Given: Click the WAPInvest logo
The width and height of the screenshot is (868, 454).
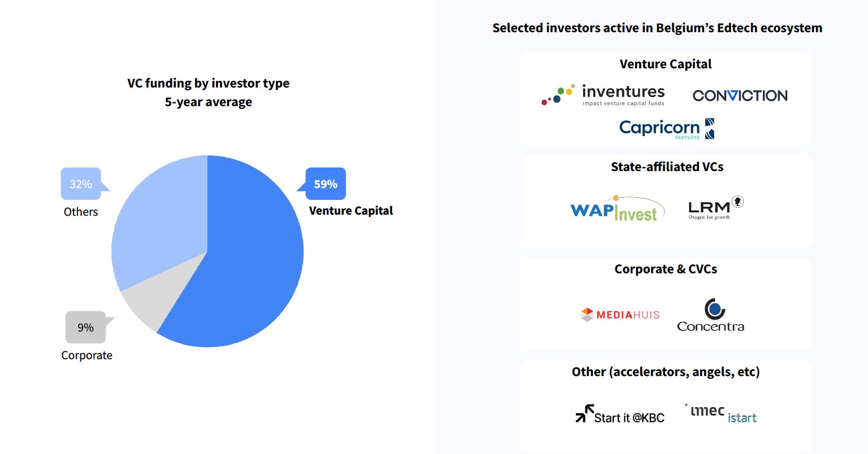Looking at the screenshot, I should (617, 208).
